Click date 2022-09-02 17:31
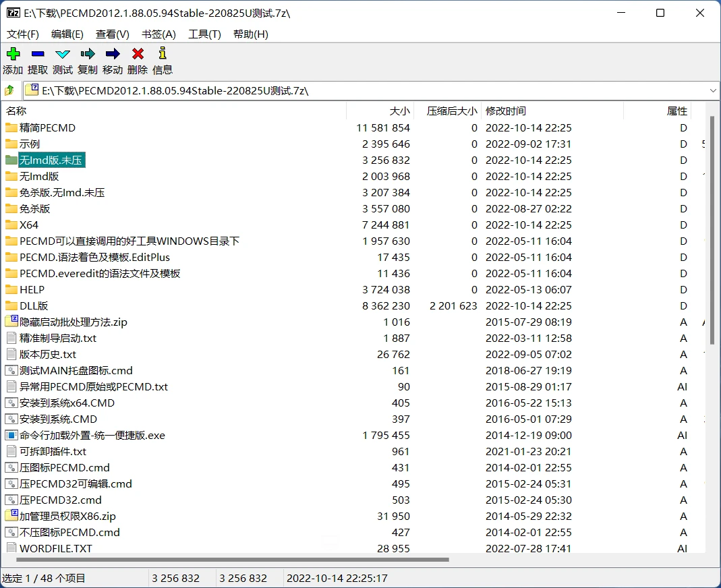The height and width of the screenshot is (588, 721). (x=528, y=144)
